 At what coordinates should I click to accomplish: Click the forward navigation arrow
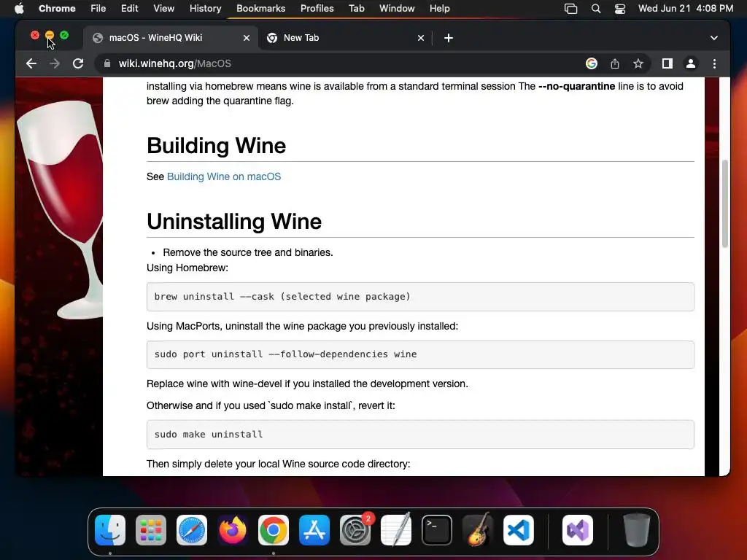point(55,63)
